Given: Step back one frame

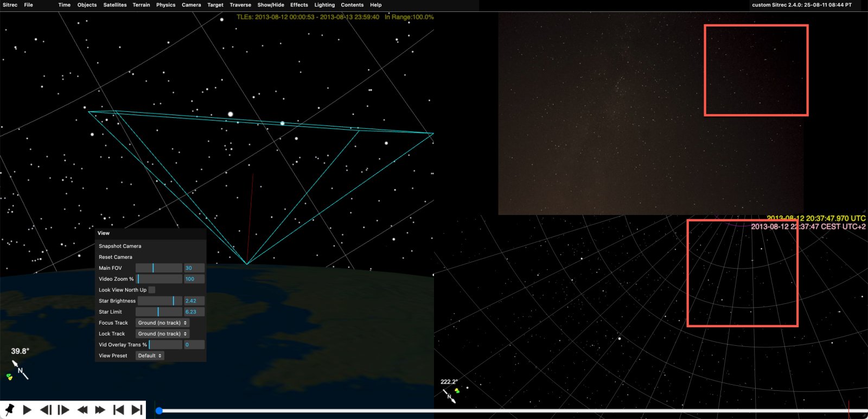Looking at the screenshot, I should click(x=46, y=410).
